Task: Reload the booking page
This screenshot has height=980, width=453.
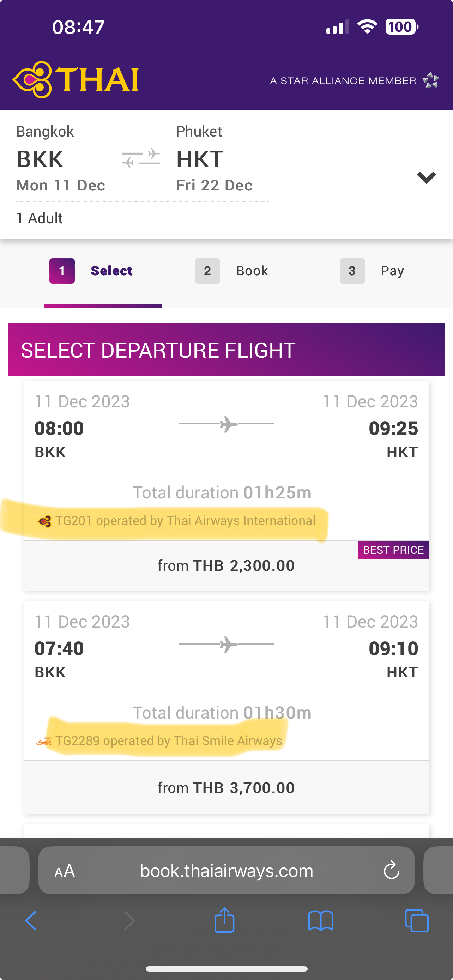Action: click(391, 870)
